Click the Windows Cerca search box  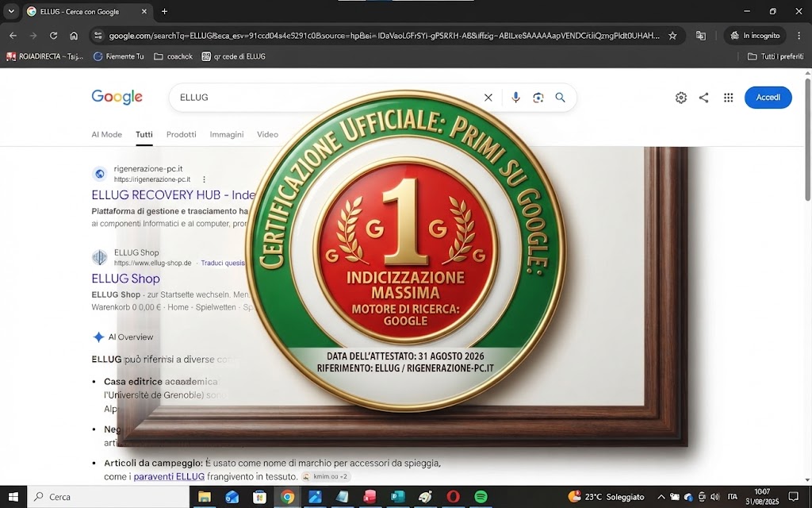point(108,497)
